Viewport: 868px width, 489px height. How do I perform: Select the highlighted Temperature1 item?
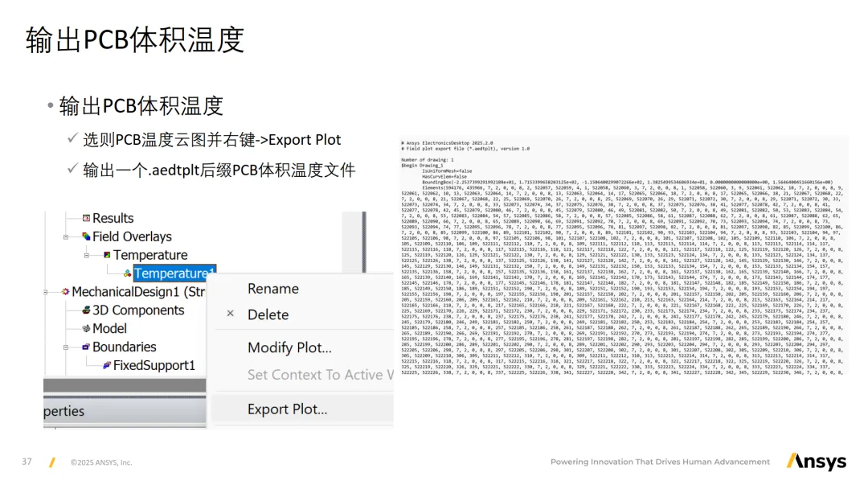[174, 273]
